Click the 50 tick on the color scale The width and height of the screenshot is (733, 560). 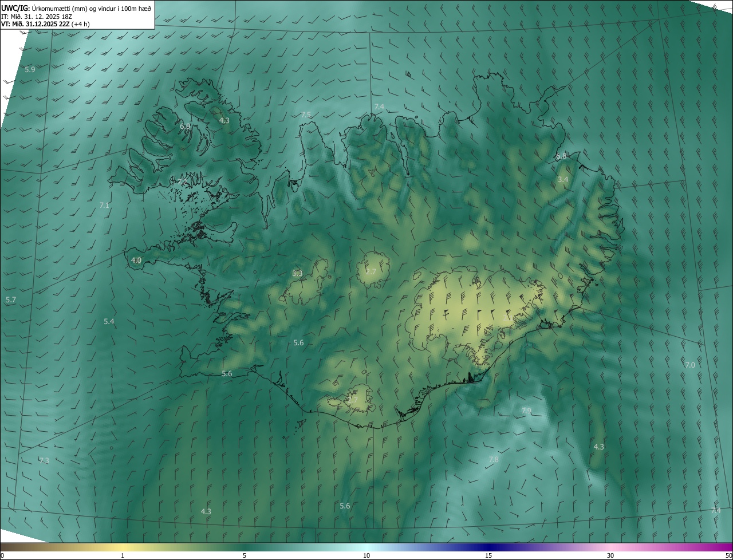pyautogui.click(x=728, y=556)
